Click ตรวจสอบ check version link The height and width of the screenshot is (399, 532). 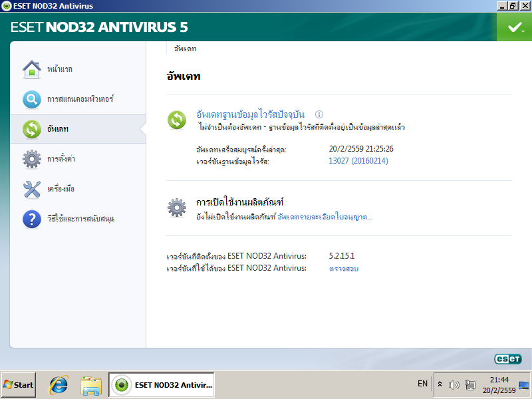pos(344,269)
